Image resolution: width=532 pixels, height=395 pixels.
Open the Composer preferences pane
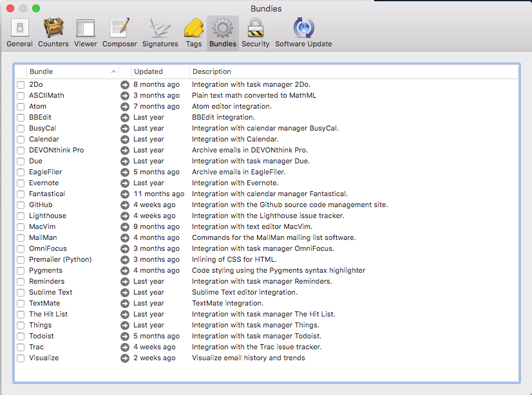pos(120,33)
